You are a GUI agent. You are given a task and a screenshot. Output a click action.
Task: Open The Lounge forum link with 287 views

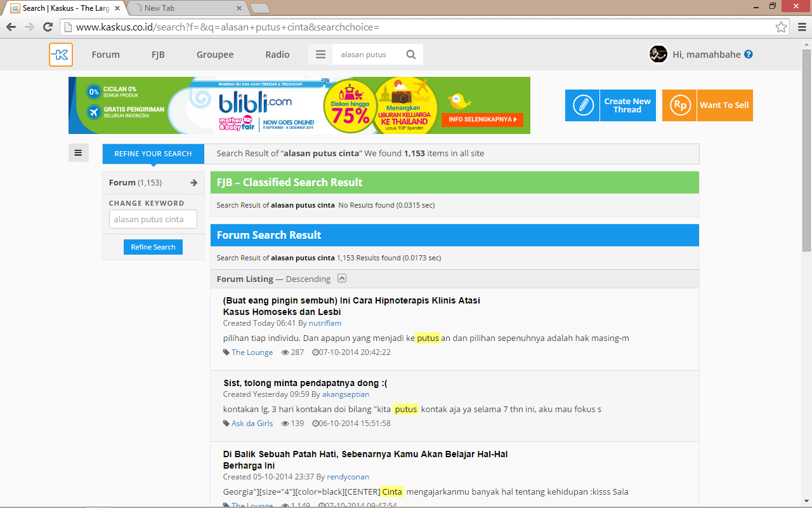[x=252, y=352]
